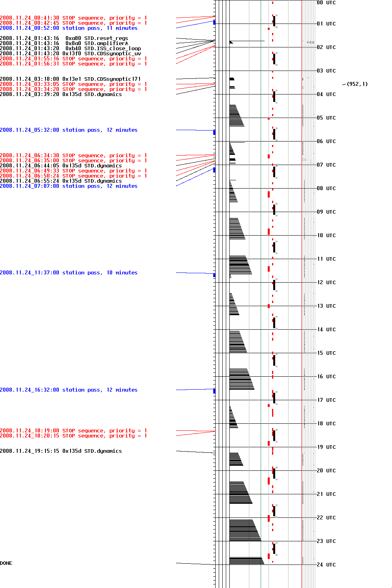Click the blue station pass marker at 11:37
392x588 pixels.
[x=214, y=275]
